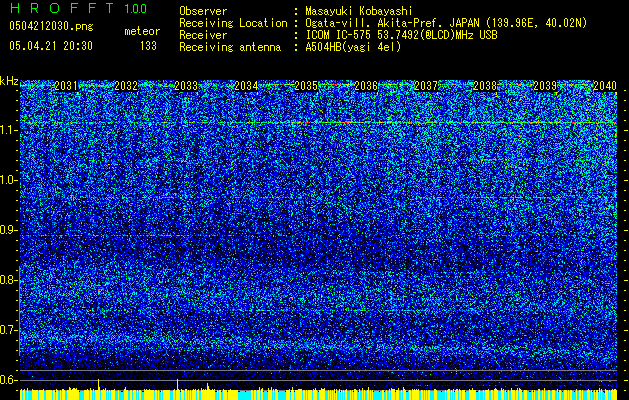
Task: Click the kHz axis unit label
Action: pyautogui.click(x=9, y=81)
